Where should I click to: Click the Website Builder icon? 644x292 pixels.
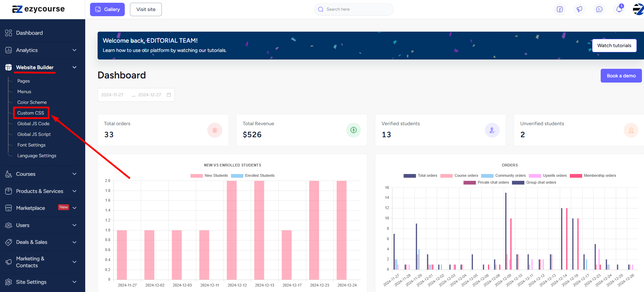(9, 67)
